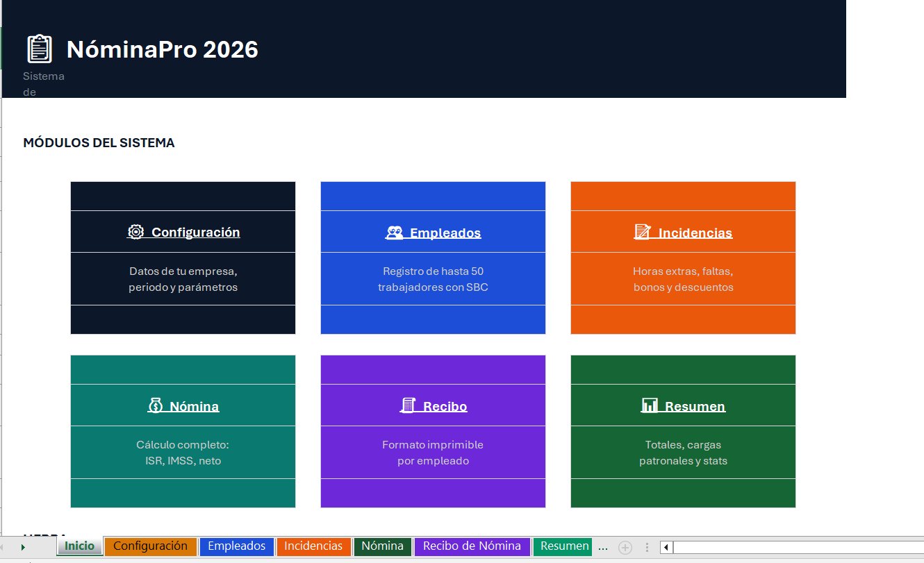The width and height of the screenshot is (924, 563).
Task: Switch to the Configuración sheet tab
Action: point(151,546)
